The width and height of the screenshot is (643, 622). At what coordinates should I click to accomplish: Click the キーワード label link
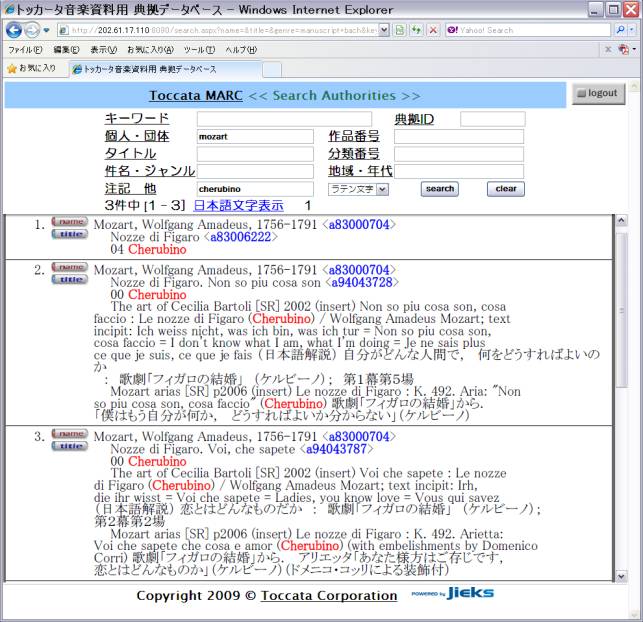[137, 118]
